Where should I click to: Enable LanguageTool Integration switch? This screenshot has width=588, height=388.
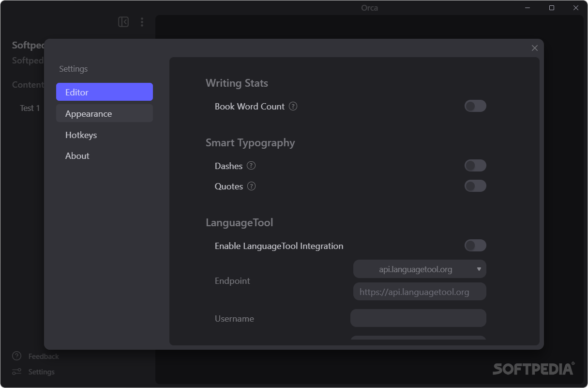point(475,246)
